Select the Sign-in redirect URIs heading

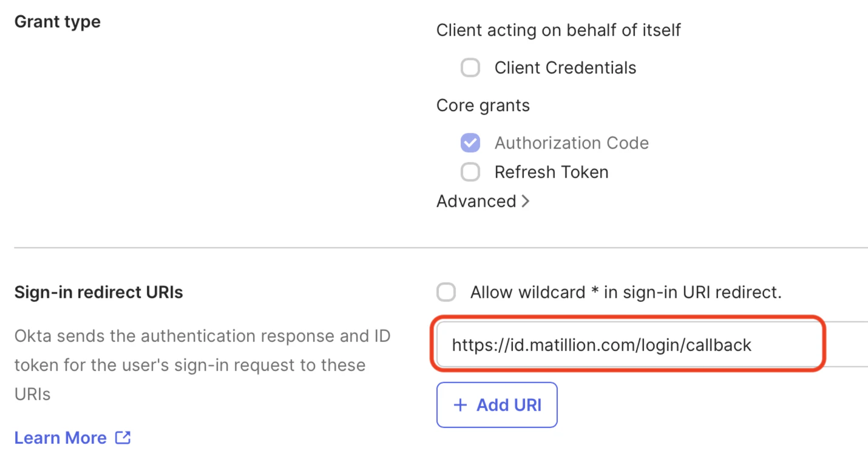[97, 292]
